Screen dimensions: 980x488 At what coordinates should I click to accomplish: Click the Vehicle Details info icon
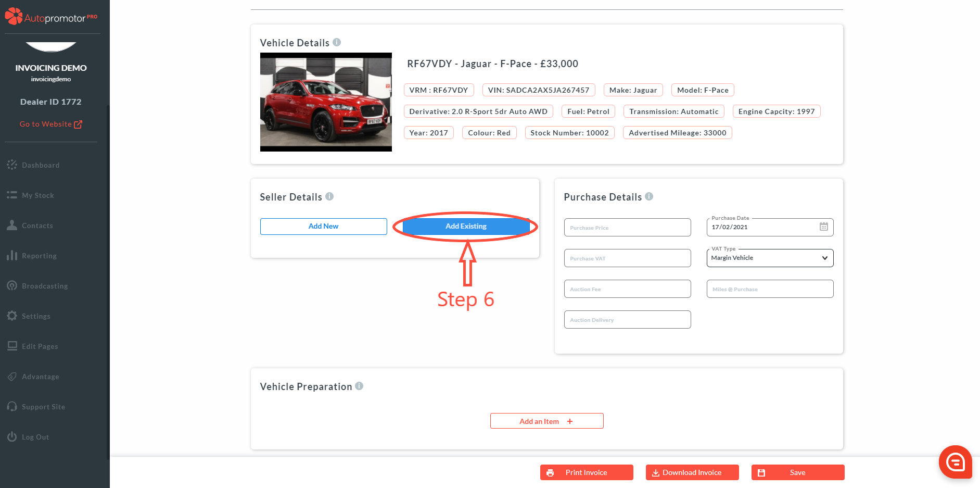click(x=337, y=42)
